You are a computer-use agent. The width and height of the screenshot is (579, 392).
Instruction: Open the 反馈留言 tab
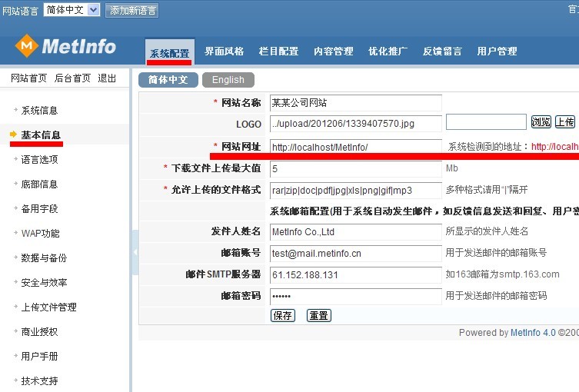coord(442,51)
